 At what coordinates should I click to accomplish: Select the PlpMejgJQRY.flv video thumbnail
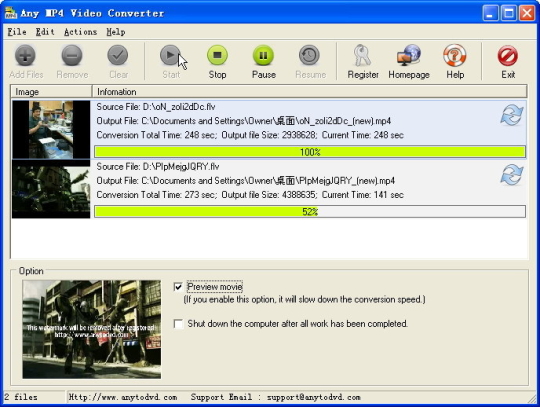pyautogui.click(x=51, y=189)
